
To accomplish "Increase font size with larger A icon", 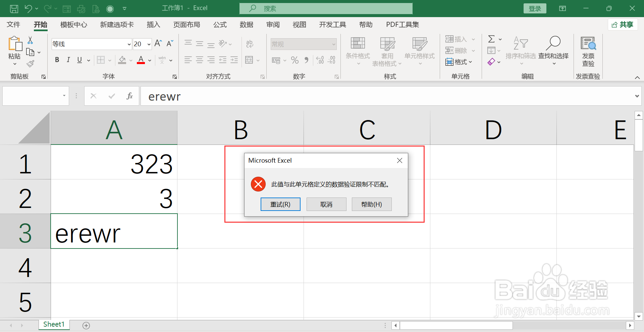I will (x=158, y=43).
